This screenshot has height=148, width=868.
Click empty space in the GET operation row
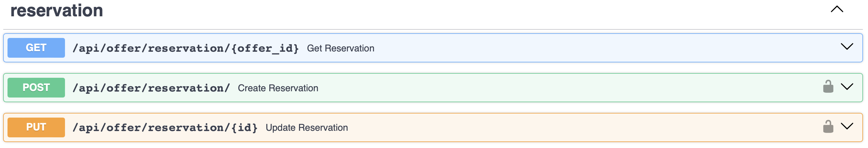tap(573, 48)
